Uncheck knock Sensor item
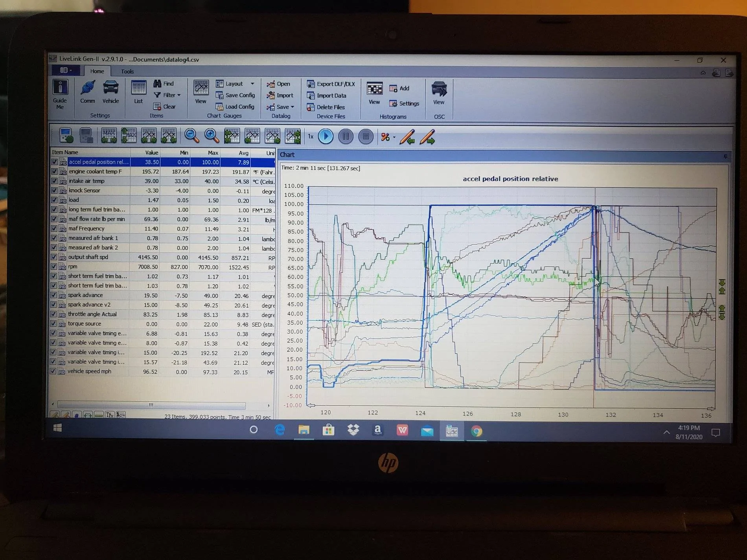The image size is (747, 560). point(55,190)
